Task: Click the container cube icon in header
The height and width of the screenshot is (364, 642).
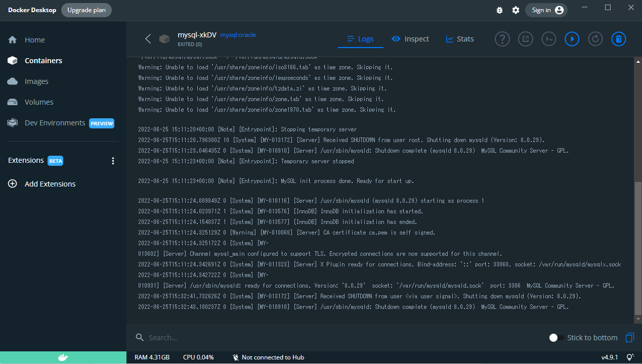Action: [x=164, y=39]
